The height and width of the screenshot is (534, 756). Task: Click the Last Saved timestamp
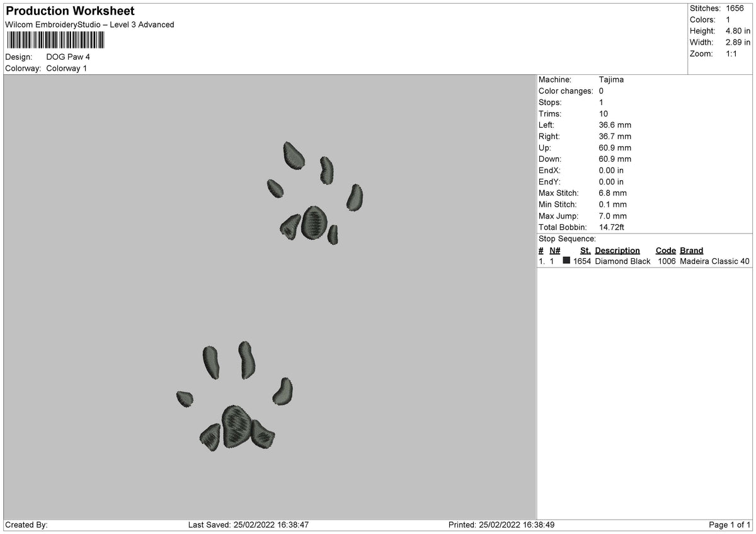248,525
